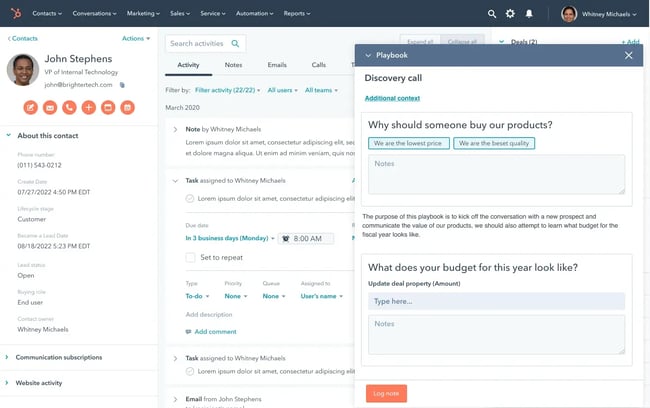650x408 pixels.
Task: Go back to Contacts link
Action: click(22, 39)
